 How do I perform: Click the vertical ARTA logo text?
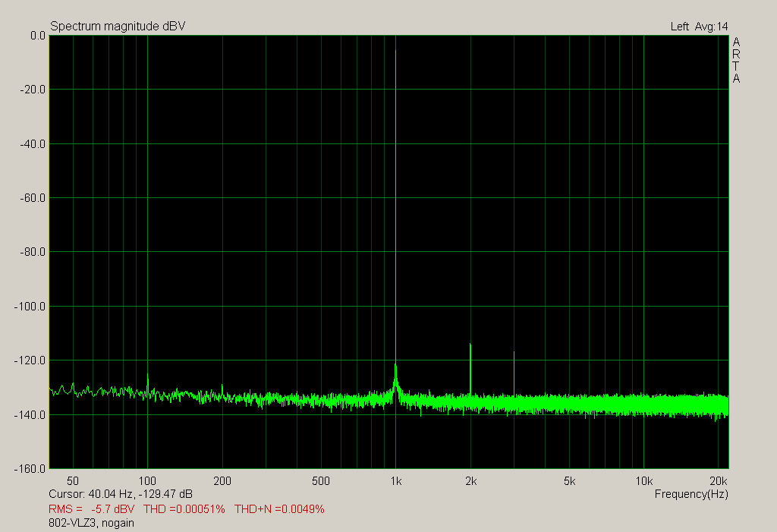tap(736, 61)
